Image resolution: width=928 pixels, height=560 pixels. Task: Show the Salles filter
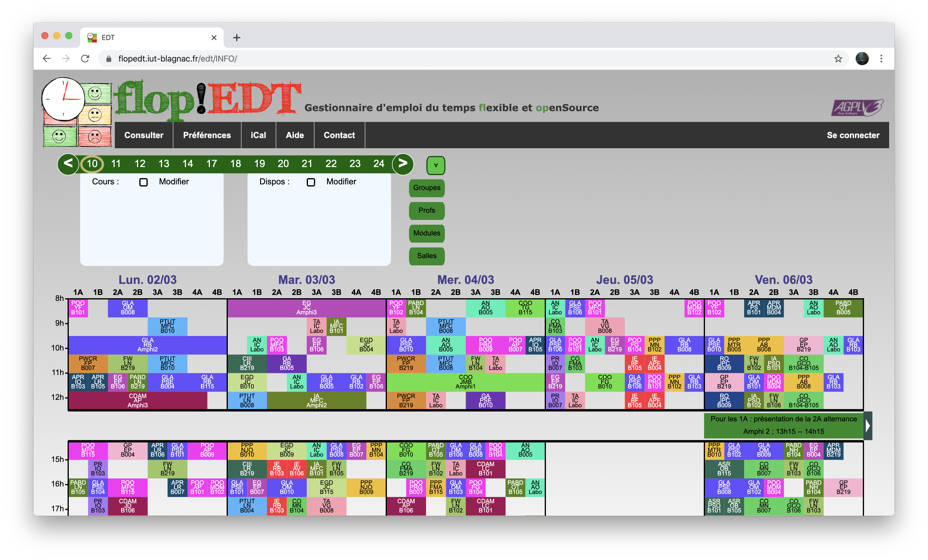427,256
